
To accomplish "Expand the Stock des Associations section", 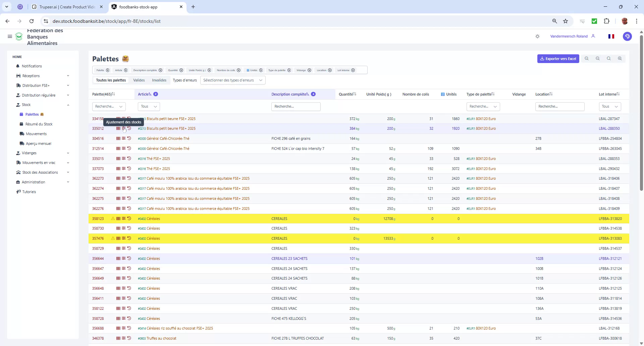I will coord(40,172).
